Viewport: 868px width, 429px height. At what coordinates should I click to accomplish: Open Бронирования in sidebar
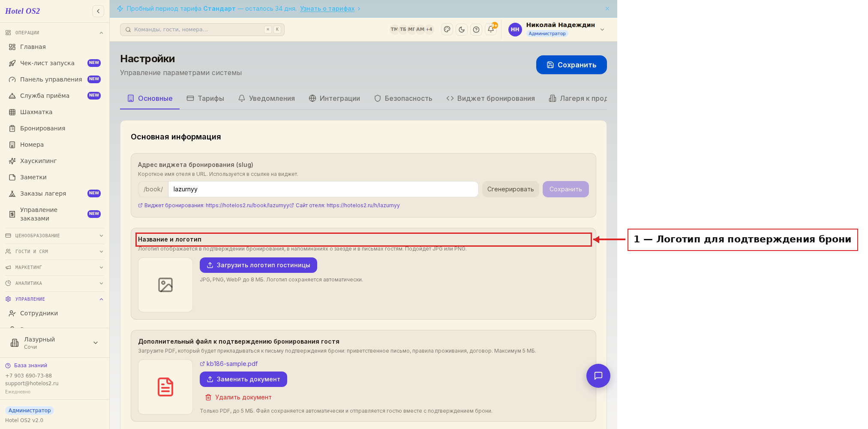[x=54, y=128]
